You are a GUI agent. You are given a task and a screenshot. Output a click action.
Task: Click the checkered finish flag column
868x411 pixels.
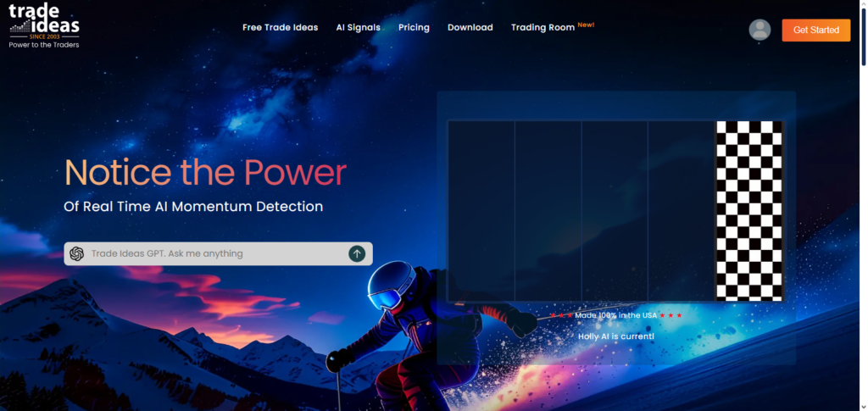[748, 210]
